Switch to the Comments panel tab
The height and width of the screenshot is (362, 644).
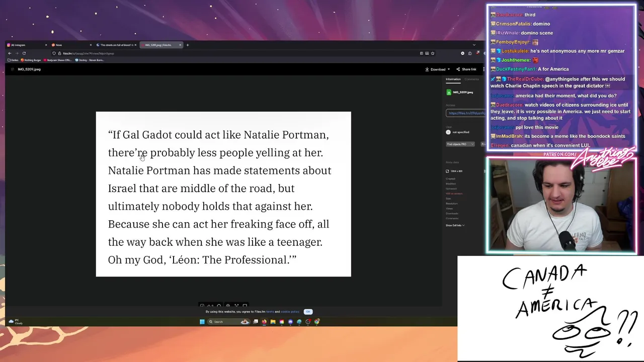click(471, 79)
